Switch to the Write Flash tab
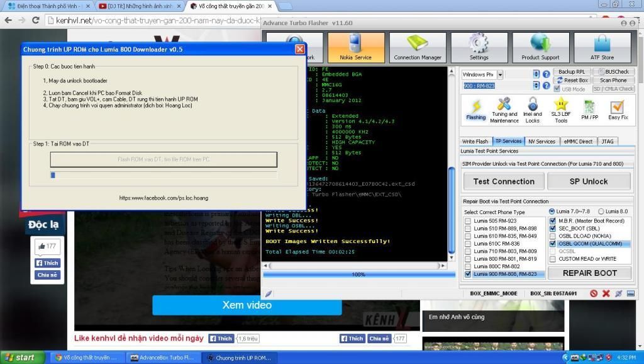Viewport: 644px width, 364px height. [x=475, y=142]
